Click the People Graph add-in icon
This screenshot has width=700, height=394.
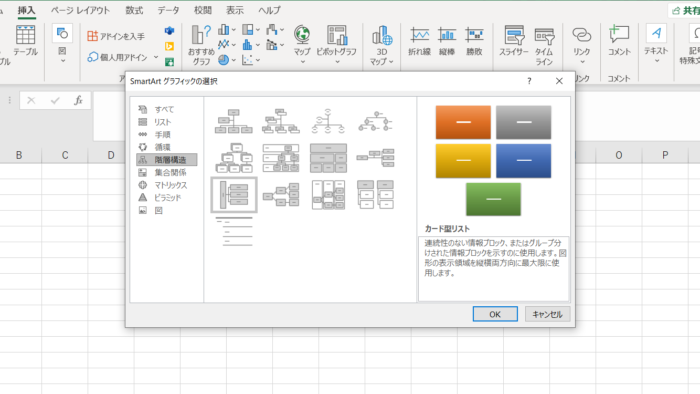(x=169, y=62)
